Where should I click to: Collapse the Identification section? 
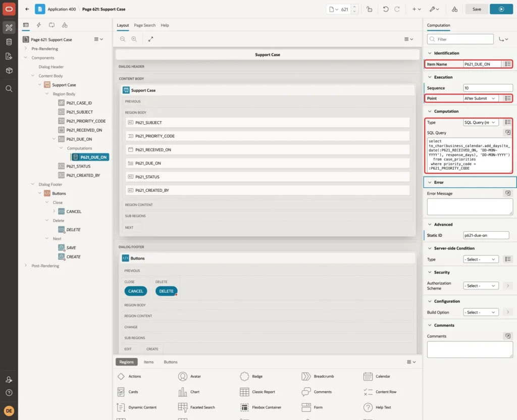pos(430,53)
